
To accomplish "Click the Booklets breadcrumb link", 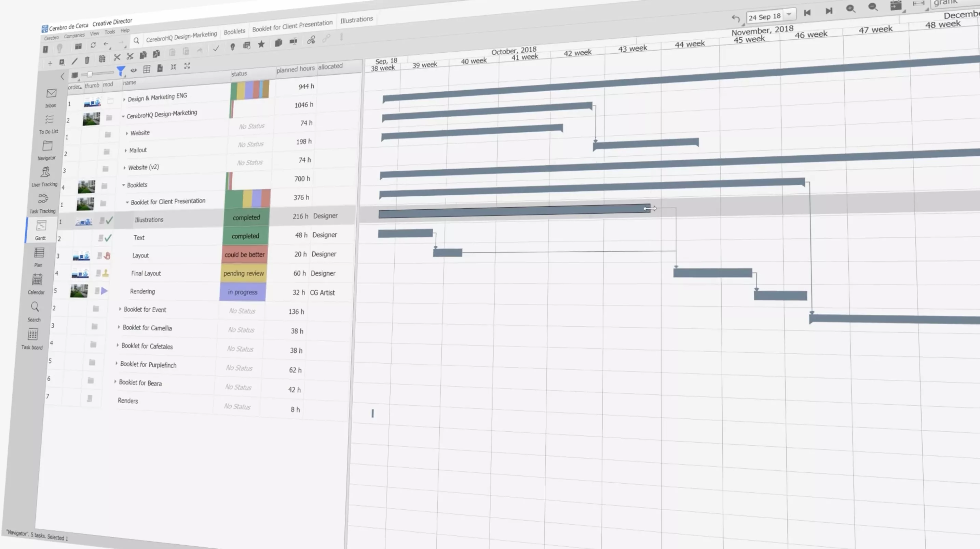I will pyautogui.click(x=234, y=31).
